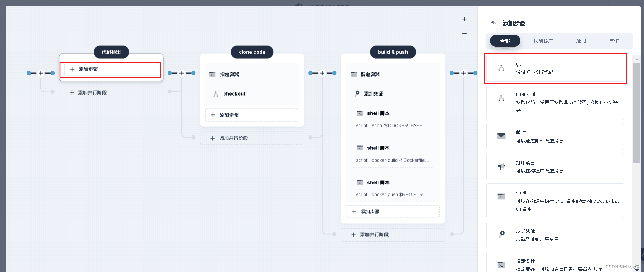Insert stage after build & push via plus
644x272 pixels.
(463, 73)
